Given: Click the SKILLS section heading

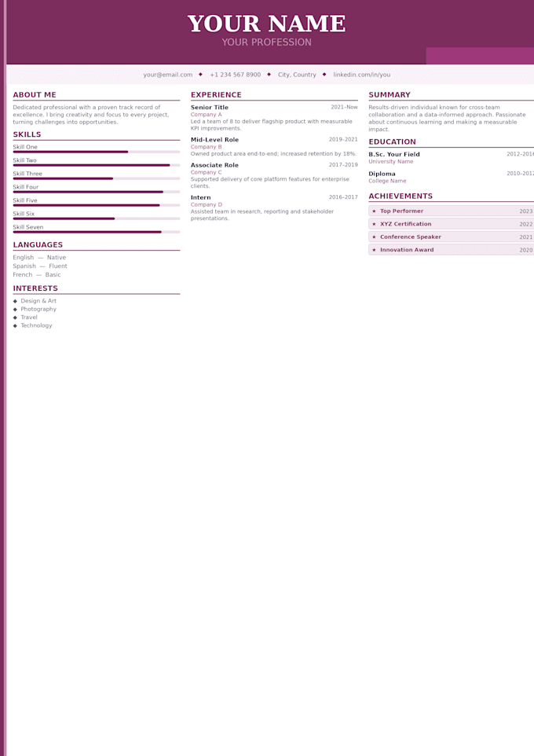Looking at the screenshot, I should 27,134.
